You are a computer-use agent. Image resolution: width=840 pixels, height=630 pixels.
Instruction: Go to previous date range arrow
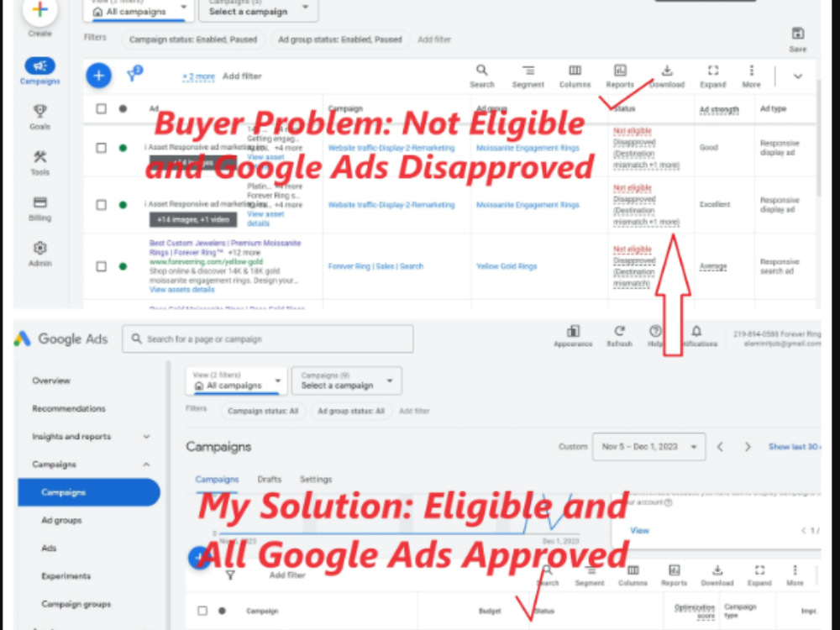coord(720,447)
